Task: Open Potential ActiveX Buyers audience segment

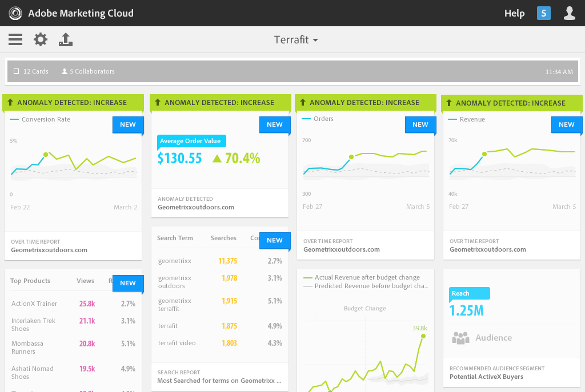Action: coord(486,377)
